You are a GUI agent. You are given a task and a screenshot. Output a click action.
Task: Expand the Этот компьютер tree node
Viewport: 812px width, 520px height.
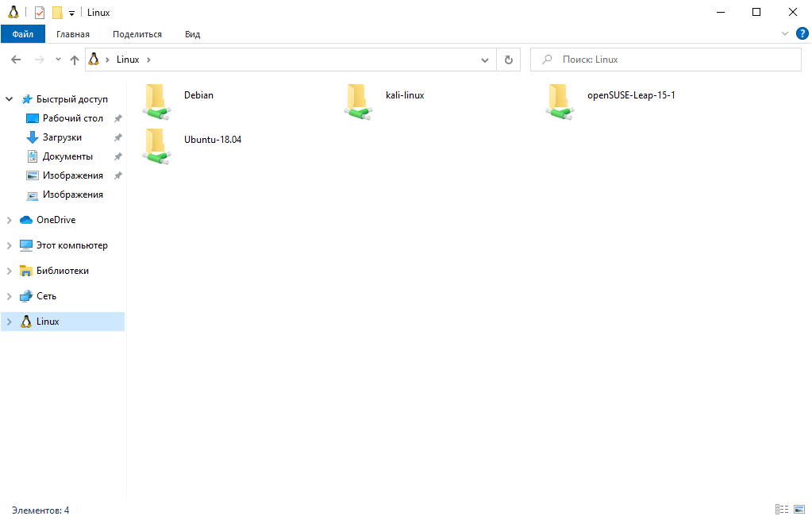tap(9, 245)
